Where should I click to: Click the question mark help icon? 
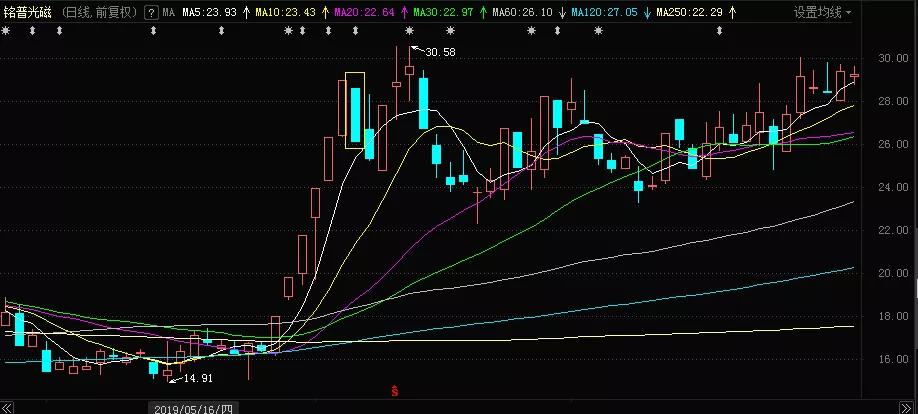pos(150,13)
